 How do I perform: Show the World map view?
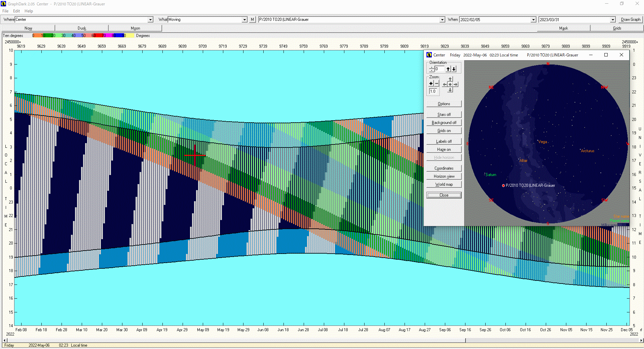coord(444,184)
